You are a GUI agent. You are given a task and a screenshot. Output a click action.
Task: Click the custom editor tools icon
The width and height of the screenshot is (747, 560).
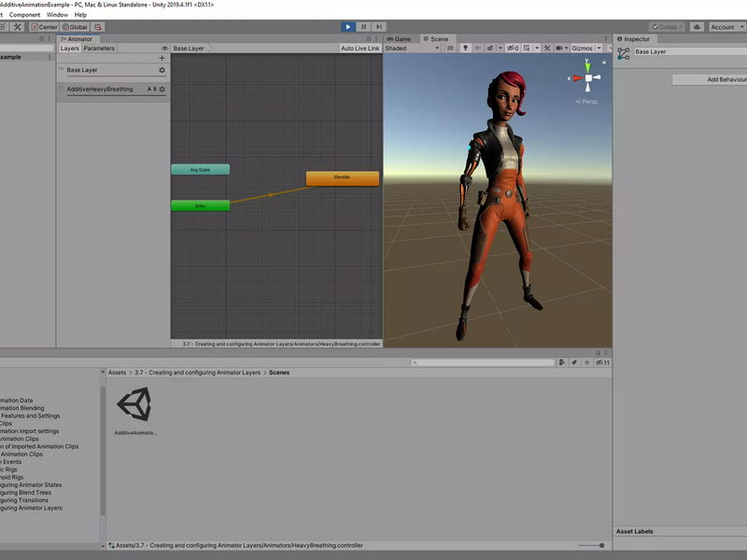(17, 27)
